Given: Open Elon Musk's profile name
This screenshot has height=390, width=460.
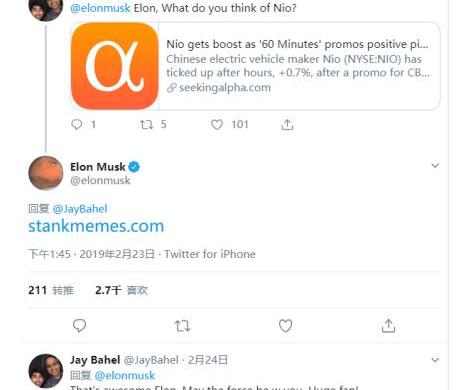Looking at the screenshot, I should (x=98, y=167).
